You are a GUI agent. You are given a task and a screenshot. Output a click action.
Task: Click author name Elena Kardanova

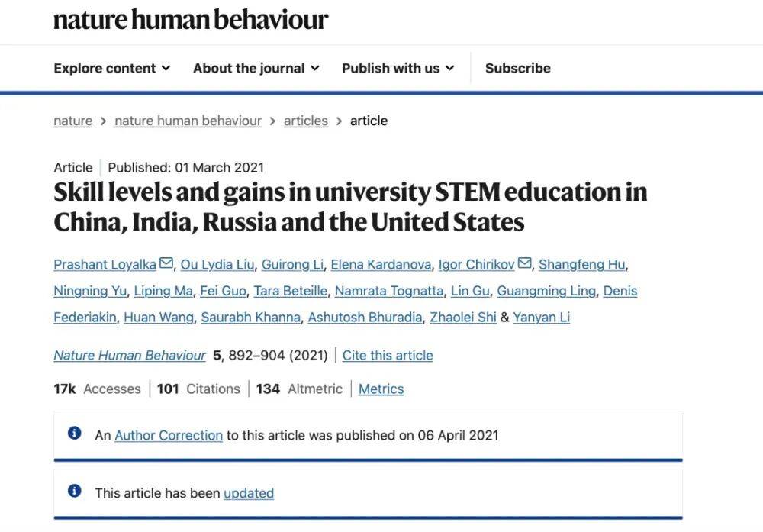click(381, 265)
